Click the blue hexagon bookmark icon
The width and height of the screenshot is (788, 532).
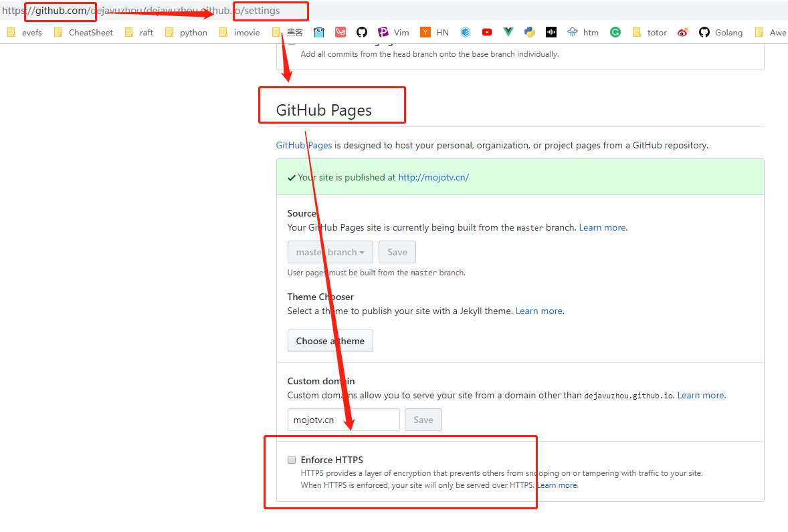coord(466,33)
